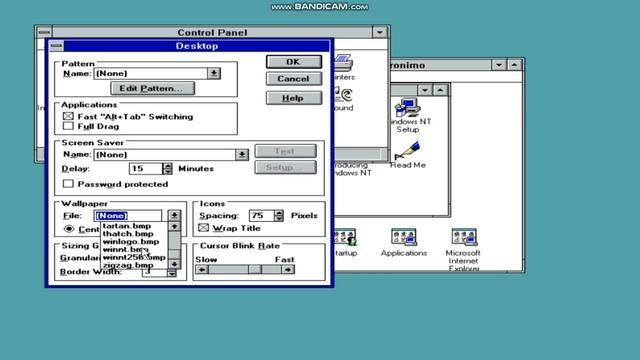The height and width of the screenshot is (360, 640).
Task: Choose zigzag.bmp from wallpaper list
Action: [x=128, y=265]
